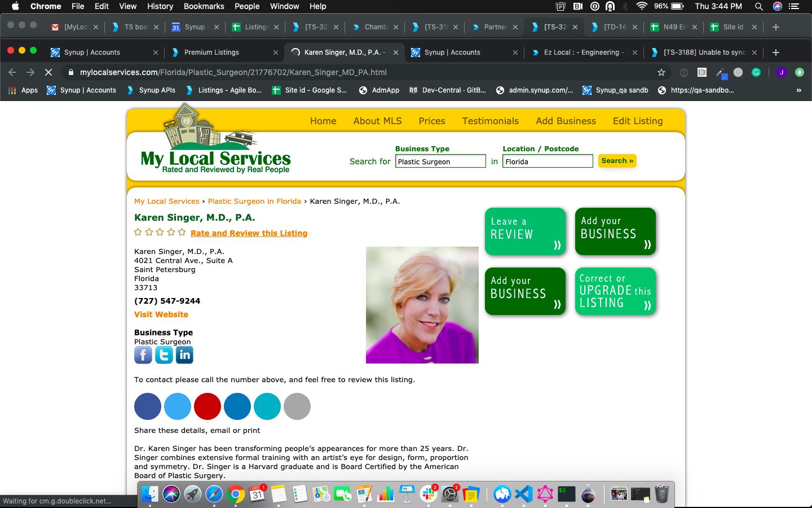This screenshot has height=508, width=812.
Task: Show hidden bookmarks overflow chevron
Action: [x=798, y=90]
